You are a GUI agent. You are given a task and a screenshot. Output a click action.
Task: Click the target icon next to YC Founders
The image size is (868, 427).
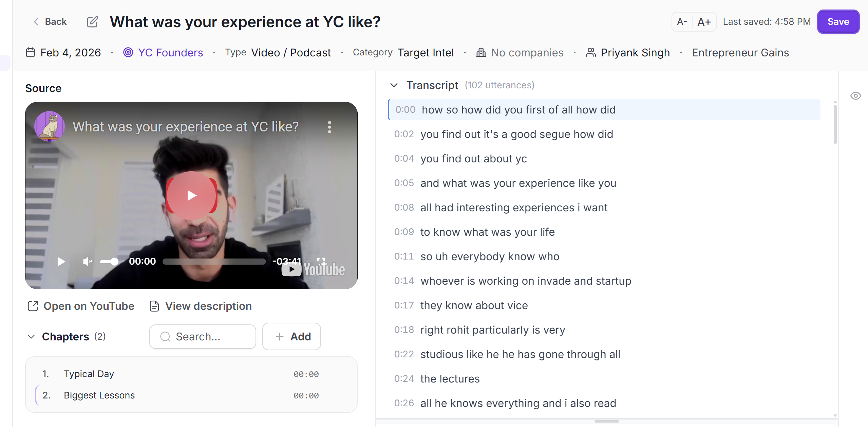128,52
